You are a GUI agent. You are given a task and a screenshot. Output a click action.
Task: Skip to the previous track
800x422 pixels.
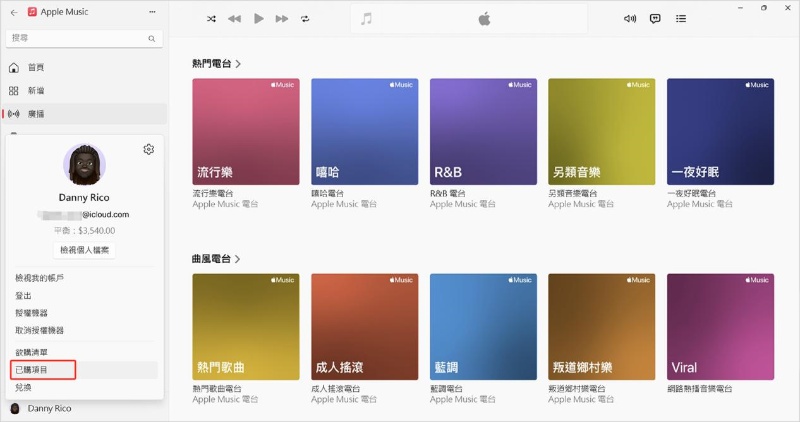(x=234, y=19)
